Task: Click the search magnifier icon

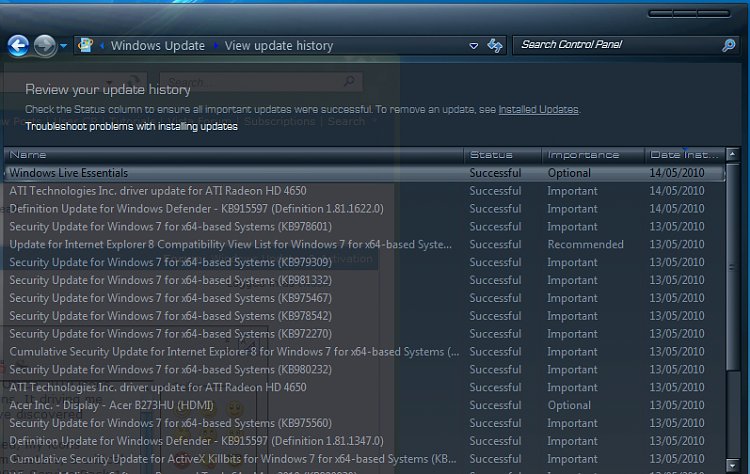Action: click(728, 45)
